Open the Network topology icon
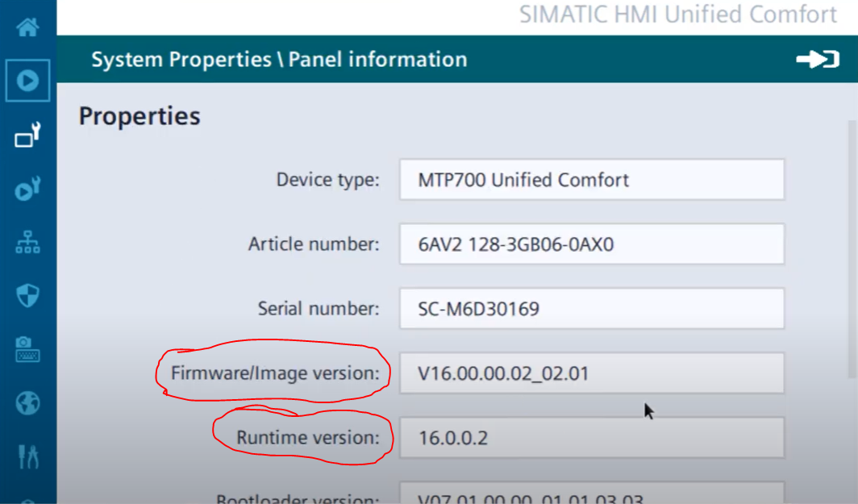858x504 pixels. (27, 242)
